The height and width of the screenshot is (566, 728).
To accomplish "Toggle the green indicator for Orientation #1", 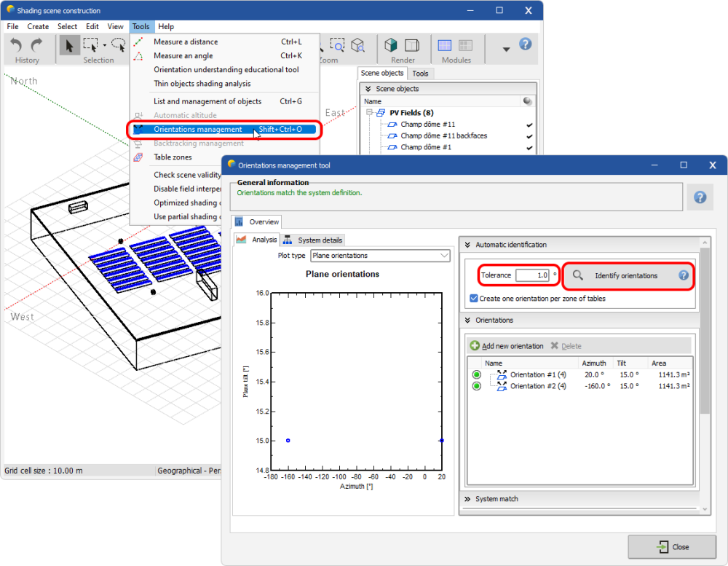I will tap(476, 374).
